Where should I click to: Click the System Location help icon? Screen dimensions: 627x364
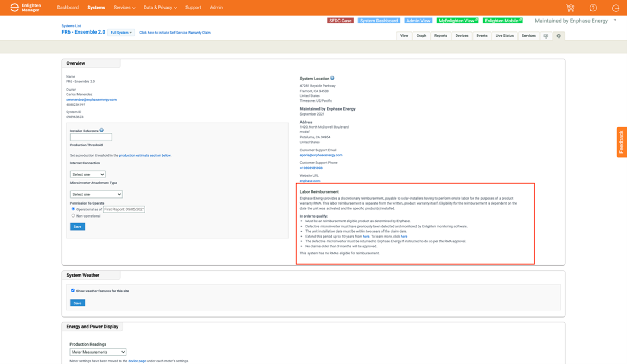[x=332, y=79]
